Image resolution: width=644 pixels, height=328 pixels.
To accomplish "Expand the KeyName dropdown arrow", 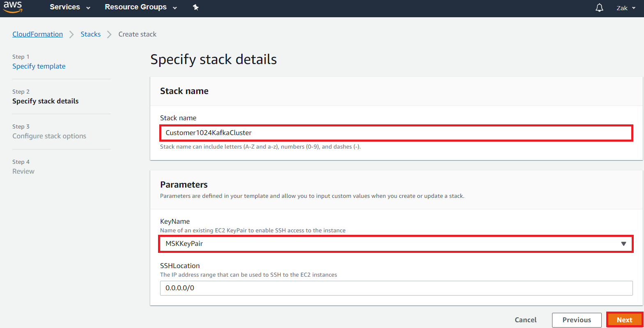I will point(623,244).
